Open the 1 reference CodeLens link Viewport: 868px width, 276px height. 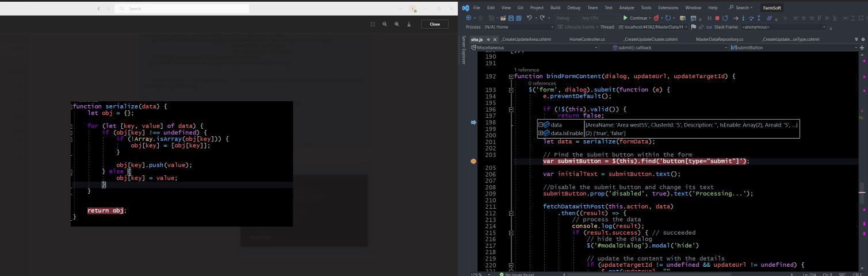click(x=526, y=70)
